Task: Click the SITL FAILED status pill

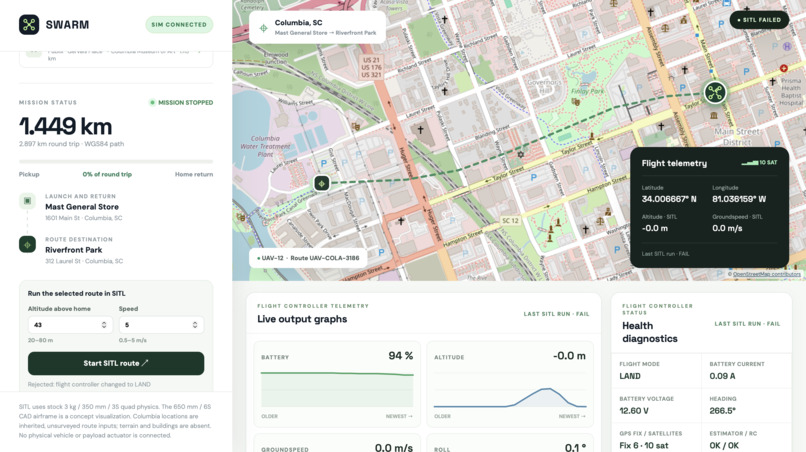Action: pos(759,20)
